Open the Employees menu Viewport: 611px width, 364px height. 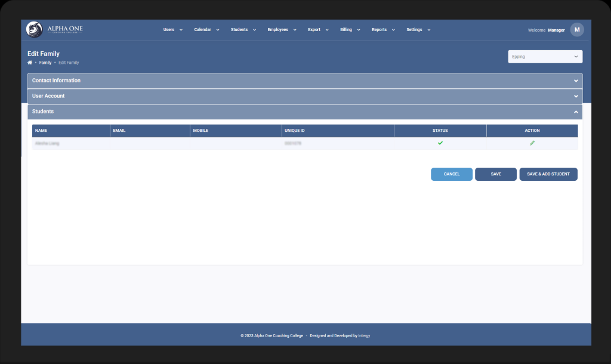pos(282,30)
